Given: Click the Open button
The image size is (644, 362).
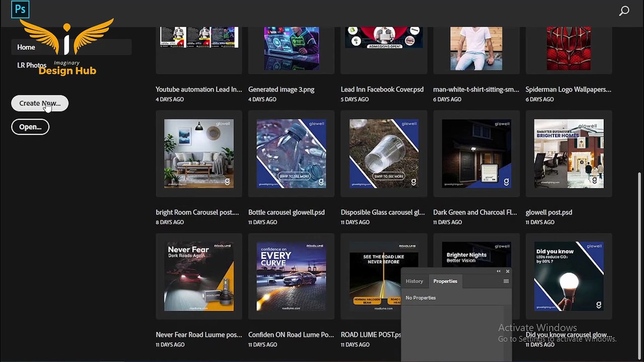Looking at the screenshot, I should click(30, 127).
